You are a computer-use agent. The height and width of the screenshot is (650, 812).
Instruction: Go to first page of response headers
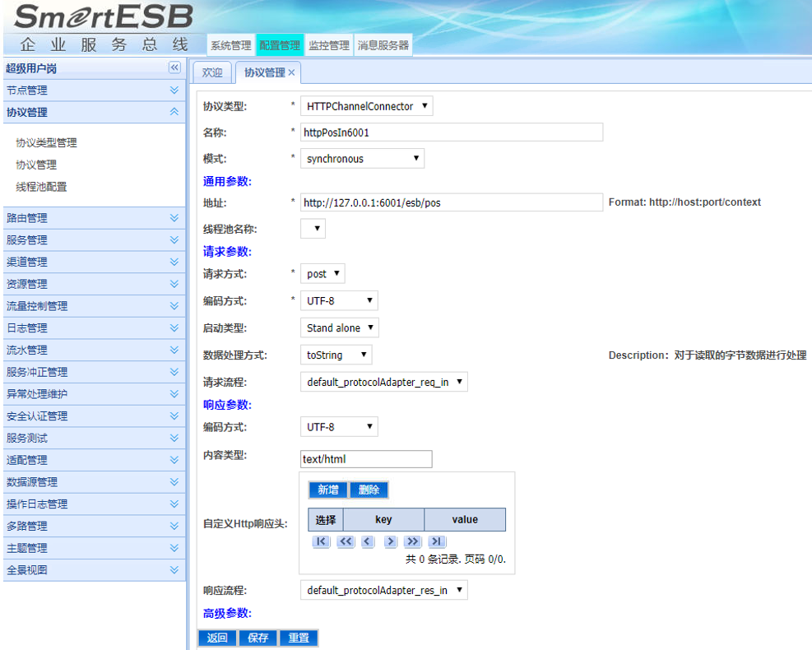321,541
